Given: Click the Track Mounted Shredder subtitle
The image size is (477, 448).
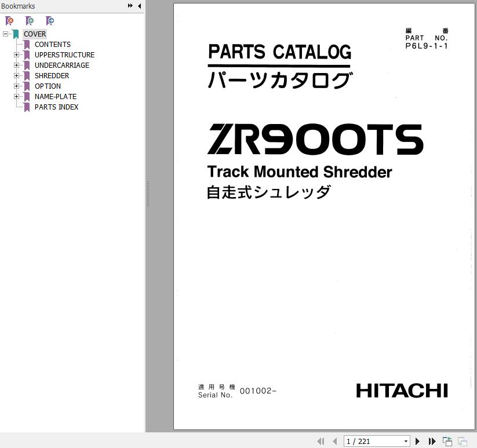Looking at the screenshot, I should (299, 172).
